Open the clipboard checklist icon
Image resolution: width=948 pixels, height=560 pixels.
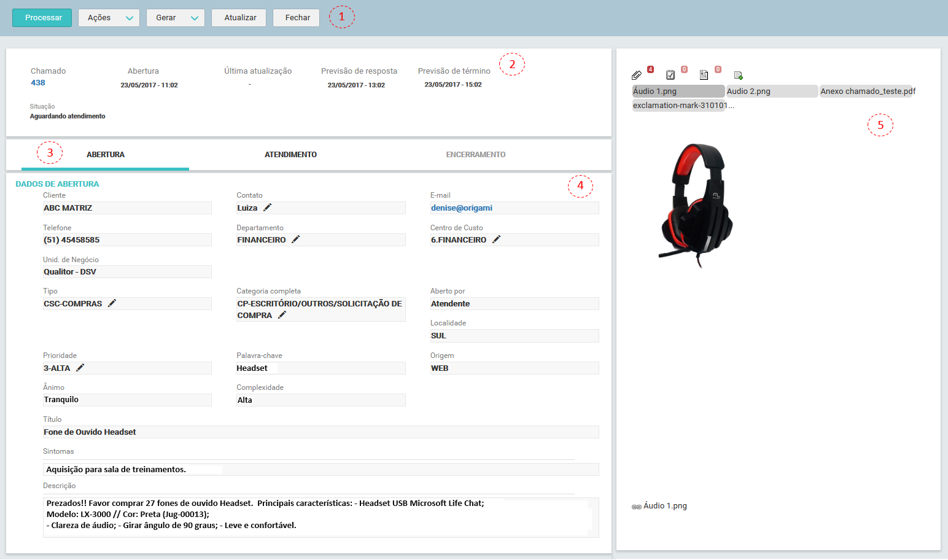[x=670, y=75]
